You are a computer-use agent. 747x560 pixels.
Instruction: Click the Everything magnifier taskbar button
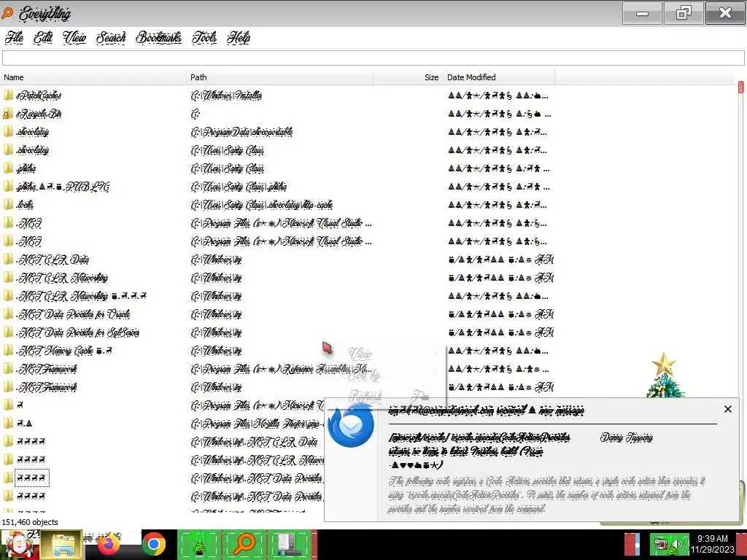(x=244, y=545)
